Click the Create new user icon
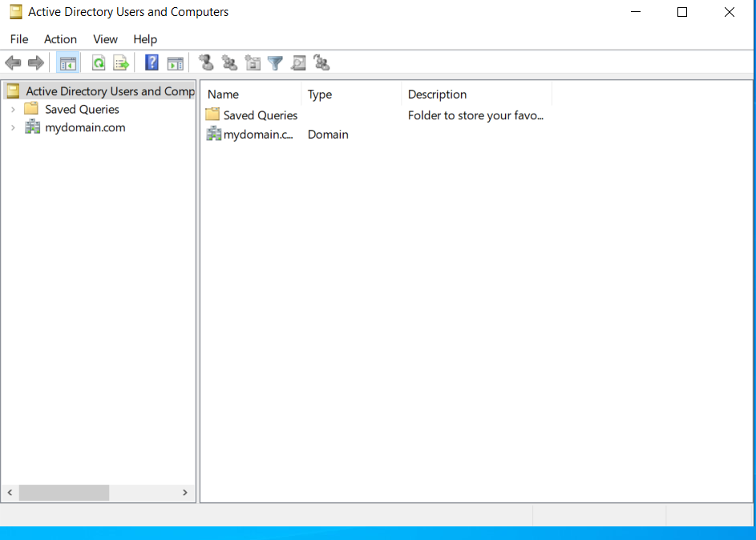This screenshot has height=540, width=756. pyautogui.click(x=206, y=62)
